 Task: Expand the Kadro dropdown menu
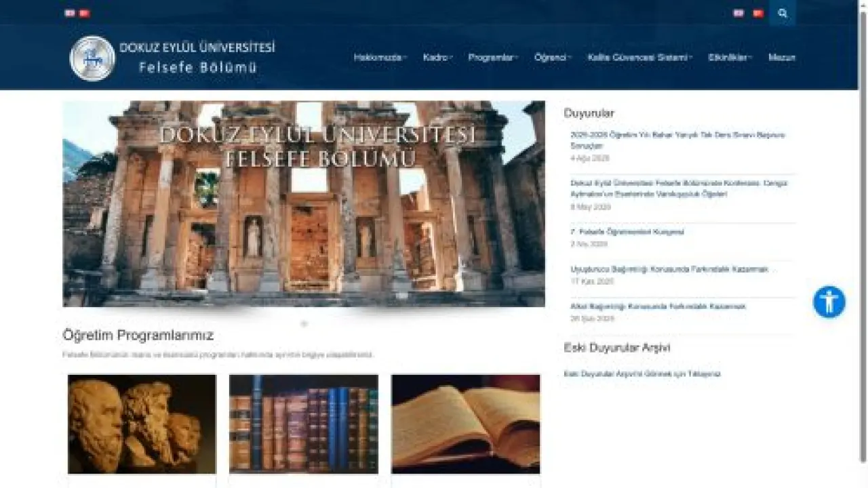tap(437, 58)
